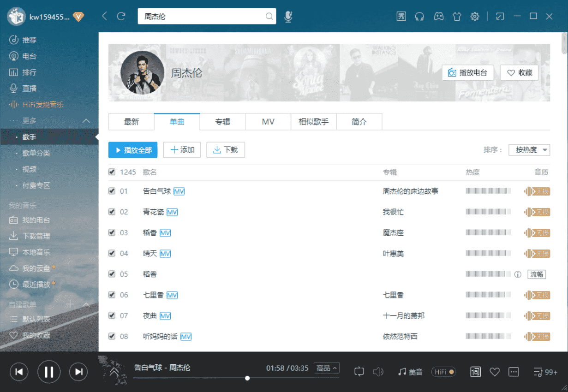Open the album link 十一月的萧邦
The width and height of the screenshot is (568, 392).
(404, 316)
